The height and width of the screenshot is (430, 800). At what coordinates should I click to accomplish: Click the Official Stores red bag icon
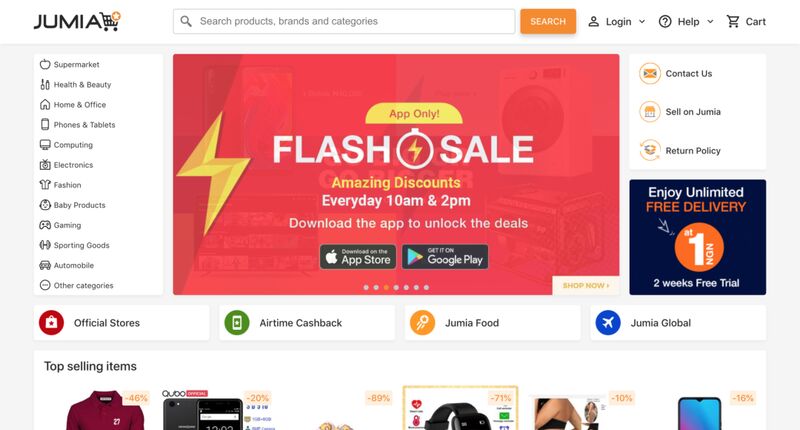click(52, 323)
